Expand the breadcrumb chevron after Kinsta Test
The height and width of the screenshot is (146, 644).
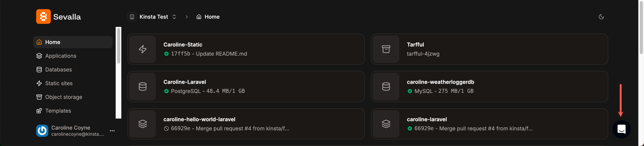pyautogui.click(x=174, y=17)
